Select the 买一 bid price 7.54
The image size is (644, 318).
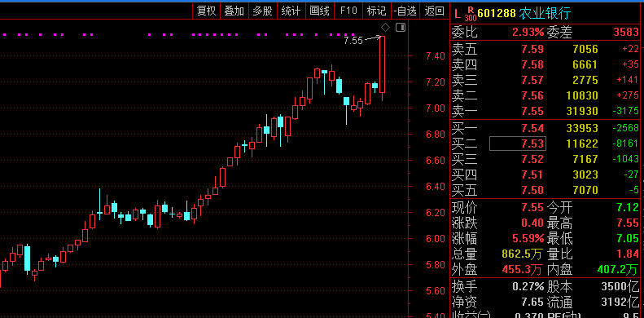click(x=532, y=128)
